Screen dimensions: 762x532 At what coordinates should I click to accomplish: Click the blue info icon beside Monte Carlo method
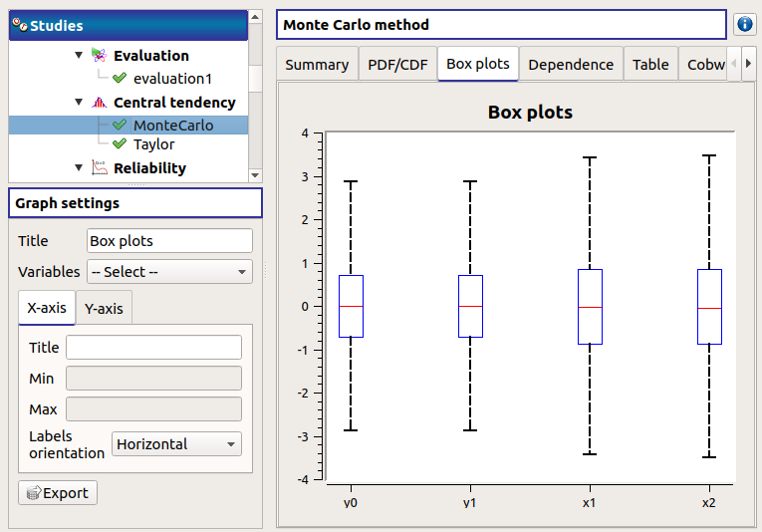point(744,25)
